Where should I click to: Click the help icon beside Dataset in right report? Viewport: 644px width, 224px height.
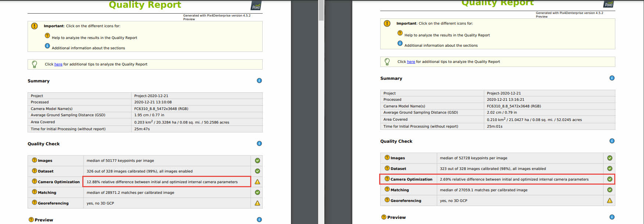pyautogui.click(x=387, y=168)
